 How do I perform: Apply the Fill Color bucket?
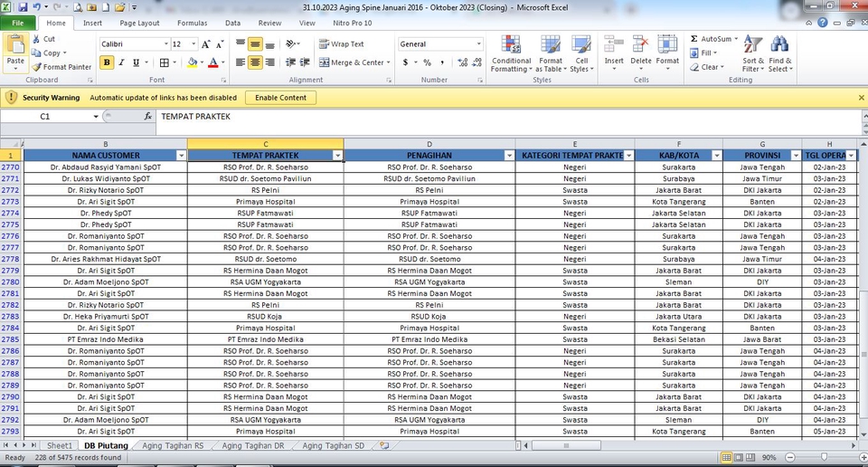click(192, 62)
